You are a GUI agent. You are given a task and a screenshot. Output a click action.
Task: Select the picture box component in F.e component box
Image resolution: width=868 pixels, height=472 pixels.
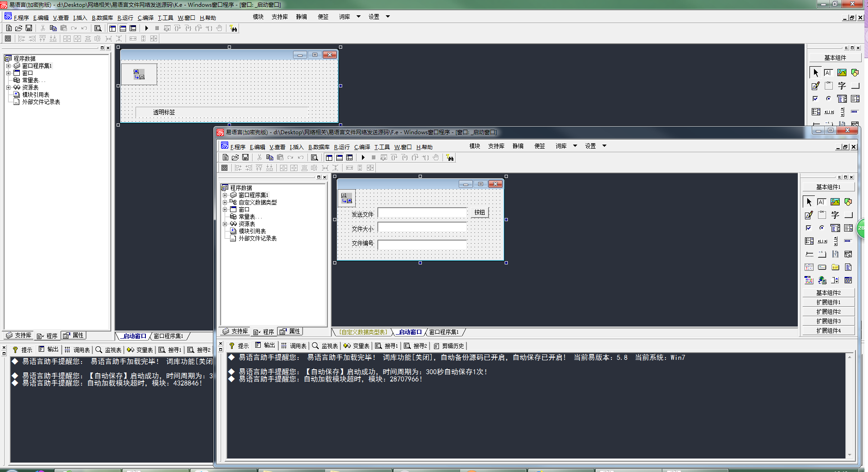pyautogui.click(x=835, y=202)
